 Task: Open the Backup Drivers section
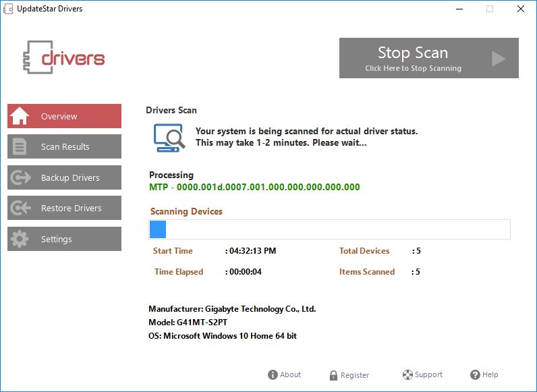(64, 177)
